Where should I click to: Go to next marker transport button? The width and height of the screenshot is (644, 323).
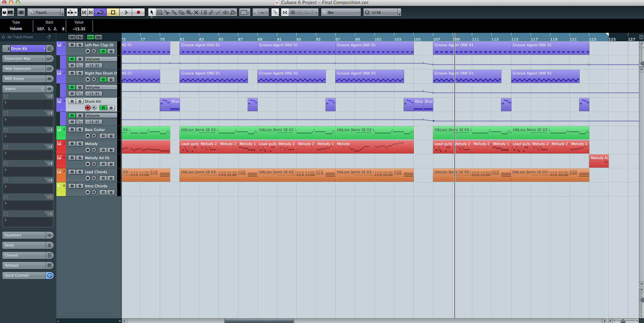[x=91, y=12]
